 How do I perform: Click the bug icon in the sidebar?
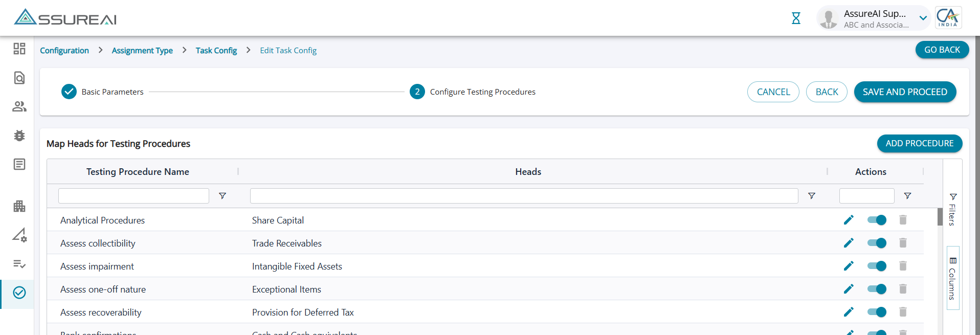[19, 136]
